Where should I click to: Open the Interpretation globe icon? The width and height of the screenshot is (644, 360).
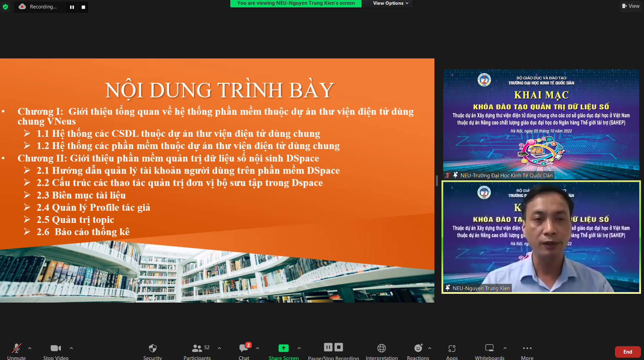tap(381, 348)
